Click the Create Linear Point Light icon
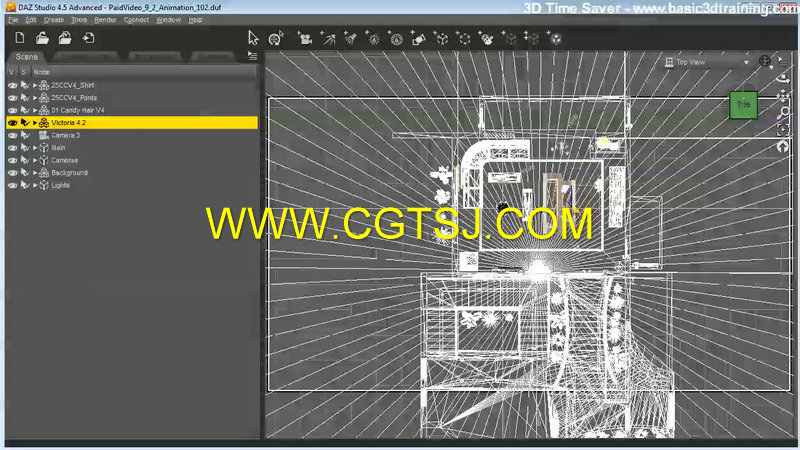This screenshot has width=800, height=450. [395, 38]
